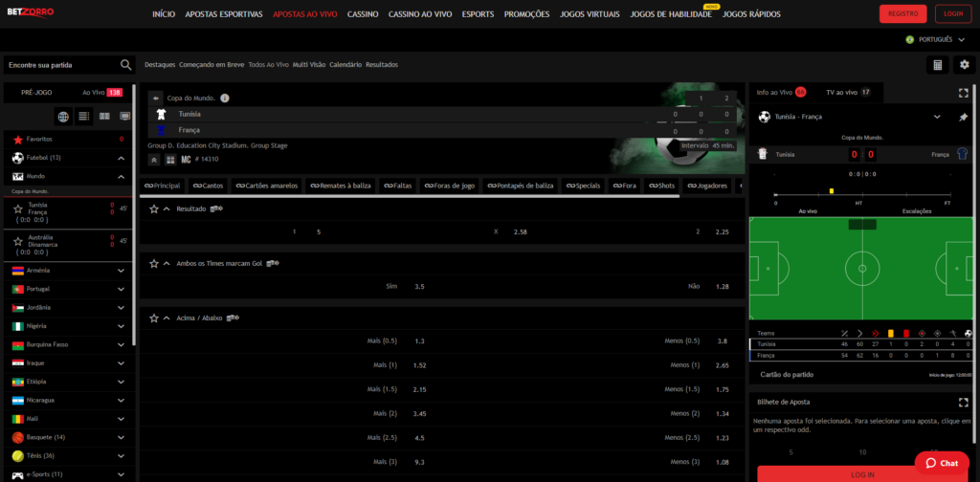Collapse the Resultado market chevron
Viewport: 980px width, 482px height.
coord(167,208)
